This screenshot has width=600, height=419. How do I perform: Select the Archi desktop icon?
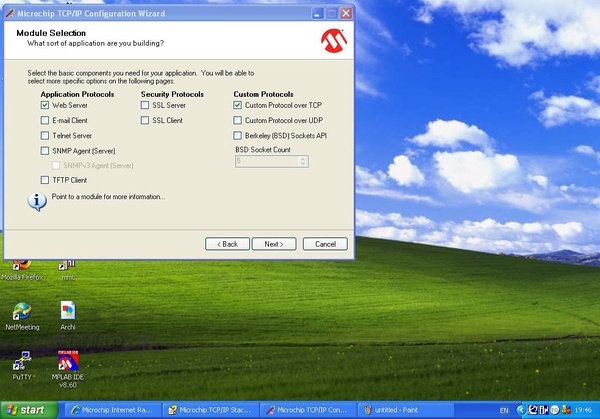68,316
